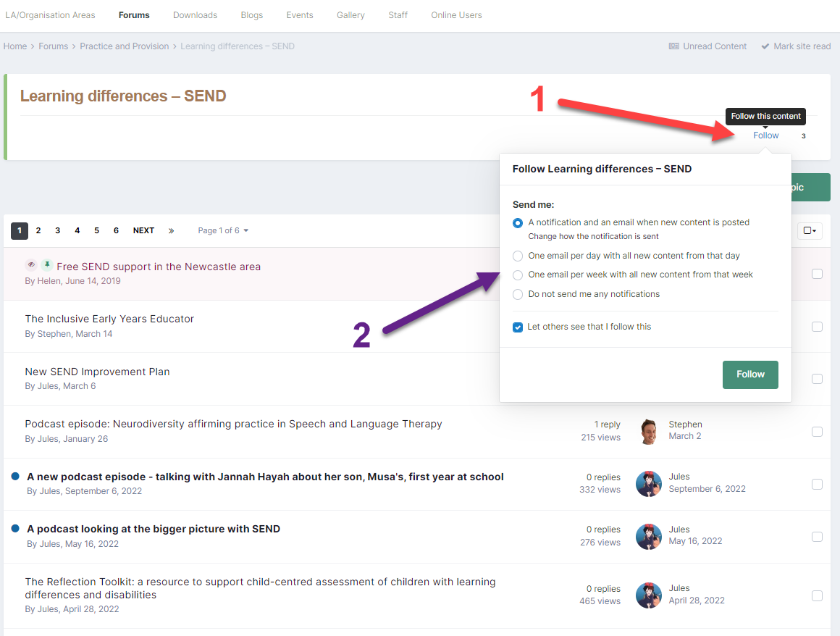
Task: Tick checkbox for The Inclusive Early Years Educator
Action: pyautogui.click(x=817, y=326)
